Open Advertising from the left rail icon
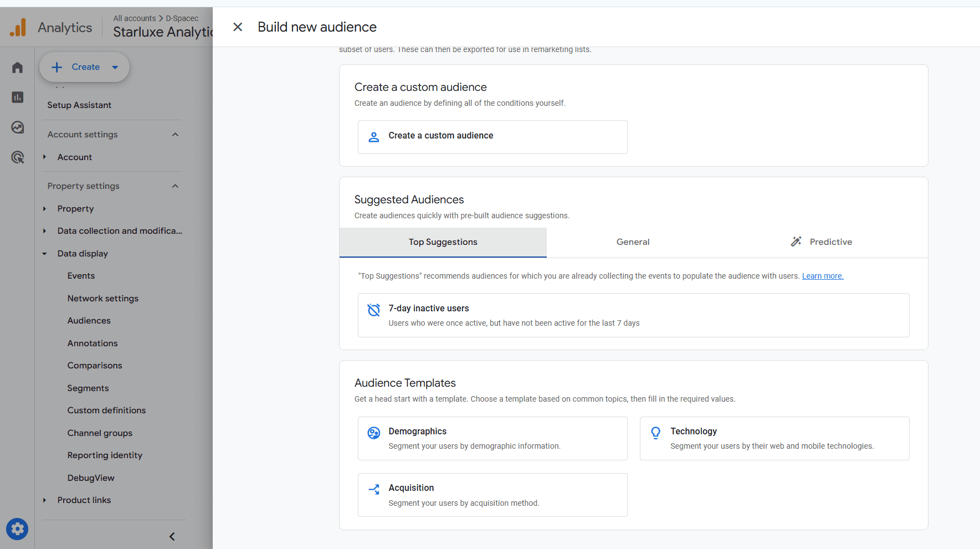Image resolution: width=980 pixels, height=549 pixels. 17,157
